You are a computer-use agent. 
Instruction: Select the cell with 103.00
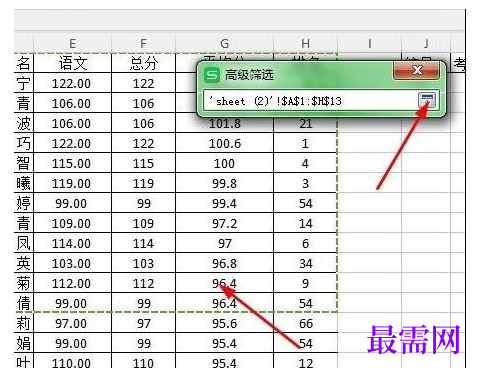coord(72,263)
